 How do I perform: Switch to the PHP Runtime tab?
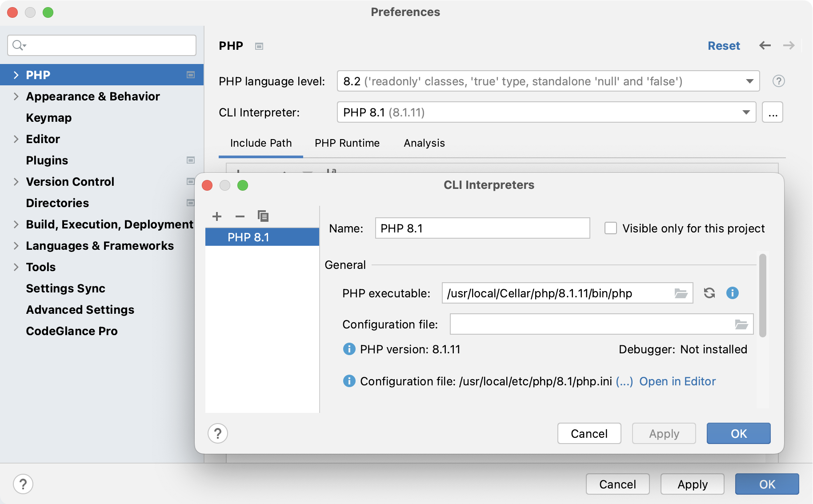pos(347,143)
